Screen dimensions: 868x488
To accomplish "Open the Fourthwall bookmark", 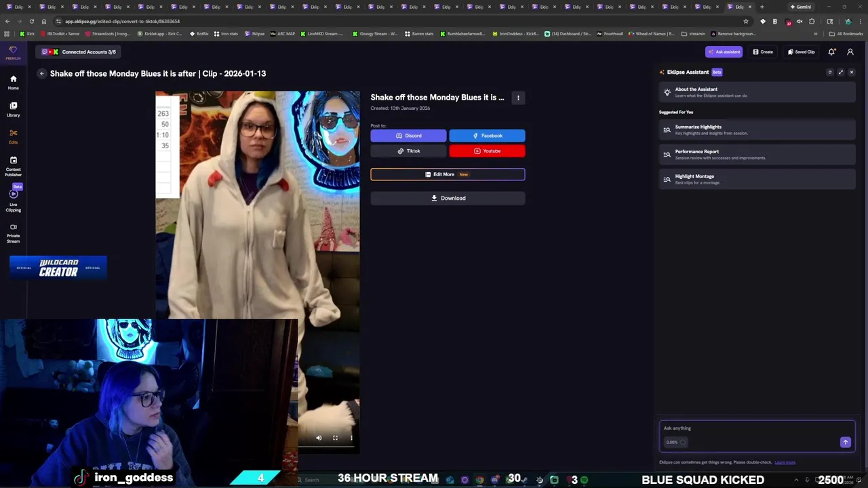I will pos(610,33).
